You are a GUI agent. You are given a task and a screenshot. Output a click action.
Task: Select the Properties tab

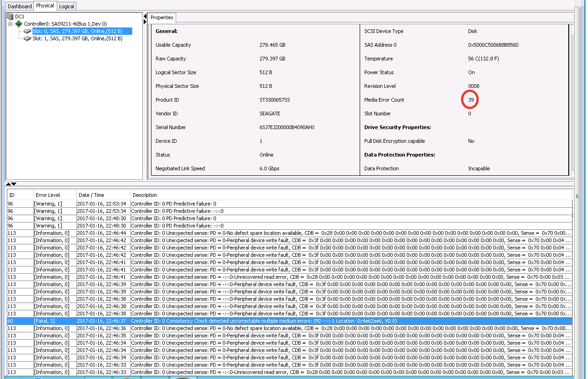tap(162, 18)
